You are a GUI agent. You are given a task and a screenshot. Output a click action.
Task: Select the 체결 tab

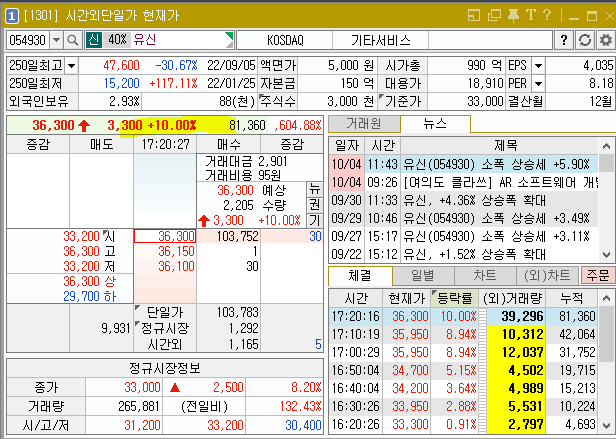360,275
